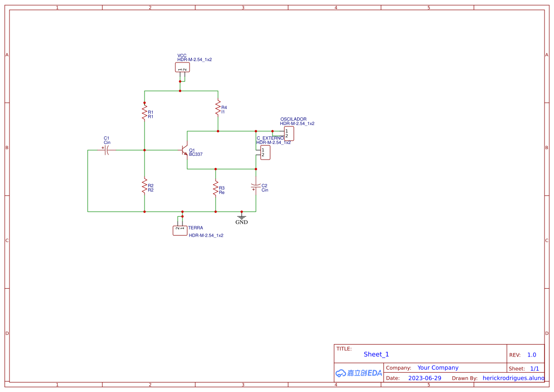Screen dimensions: 554x392
Task: Click the Drawn By name herickrodrigues.aluno
Action: click(x=511, y=378)
